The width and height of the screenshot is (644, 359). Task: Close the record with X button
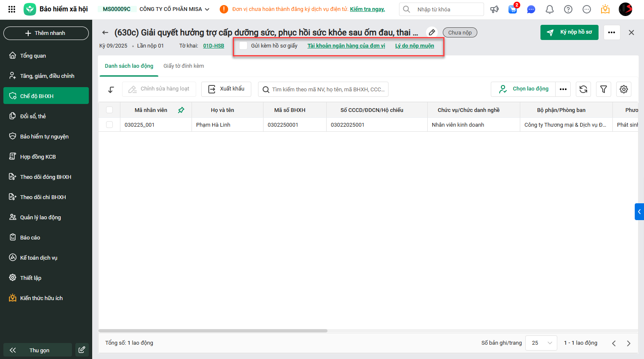pos(631,32)
